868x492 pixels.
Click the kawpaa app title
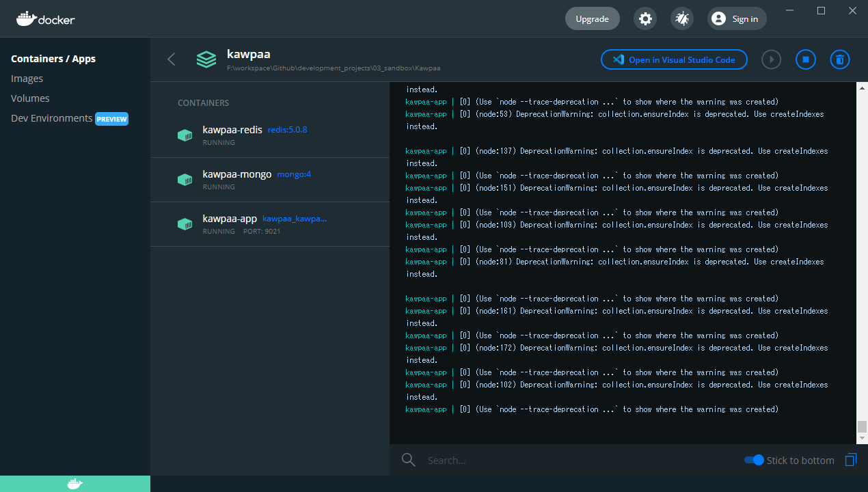tap(249, 54)
